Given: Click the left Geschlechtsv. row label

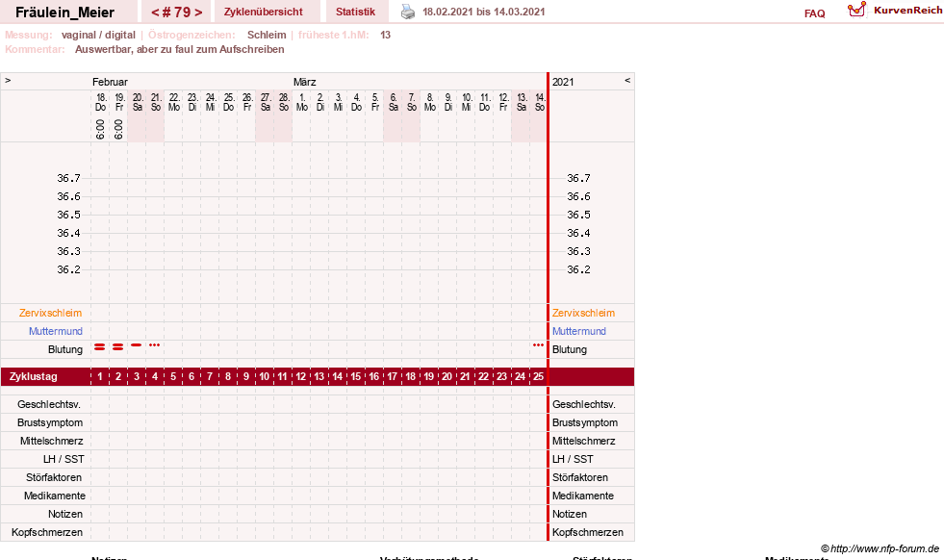Looking at the screenshot, I should point(49,405).
